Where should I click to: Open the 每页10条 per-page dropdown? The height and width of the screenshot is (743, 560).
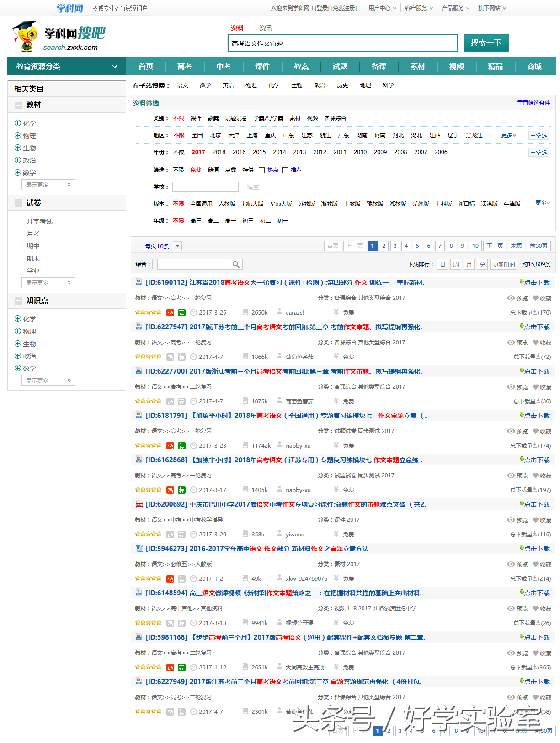tap(162, 246)
